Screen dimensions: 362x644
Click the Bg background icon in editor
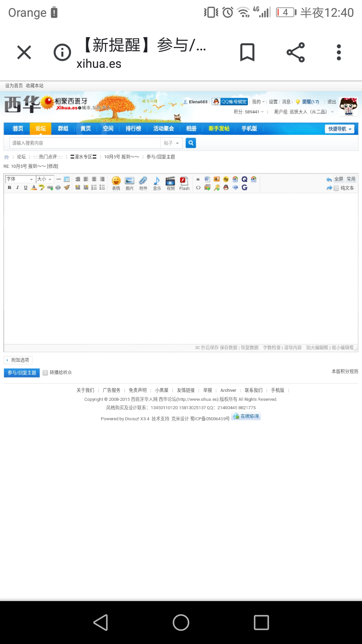(x=226, y=179)
